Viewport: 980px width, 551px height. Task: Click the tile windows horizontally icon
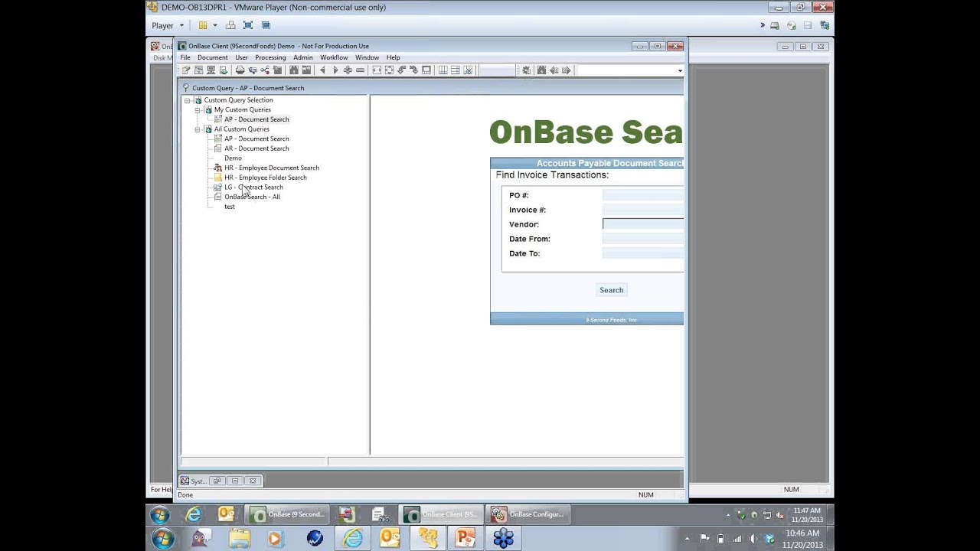456,70
